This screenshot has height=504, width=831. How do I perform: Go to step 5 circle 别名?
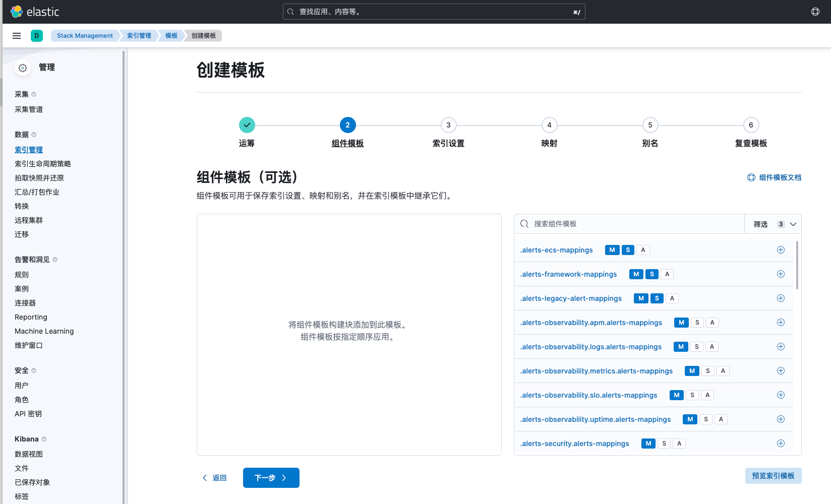[650, 125]
